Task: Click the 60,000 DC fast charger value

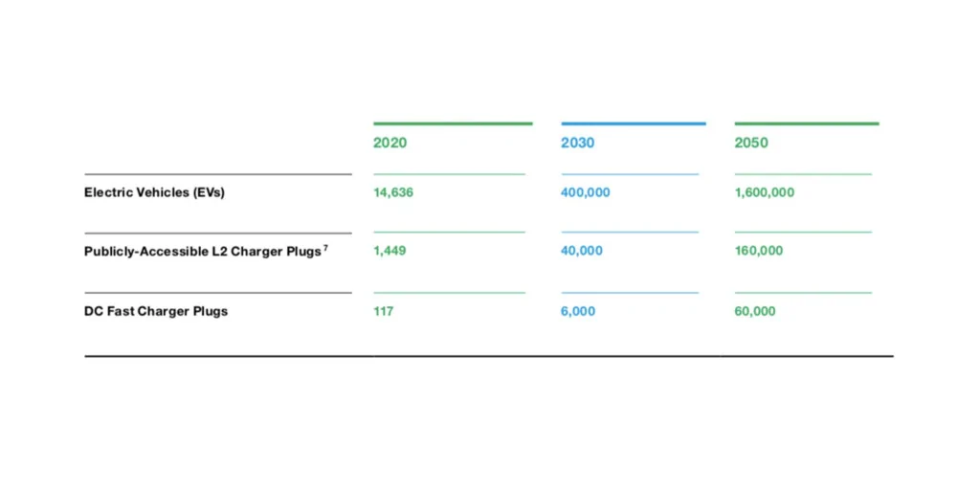Action: point(755,311)
